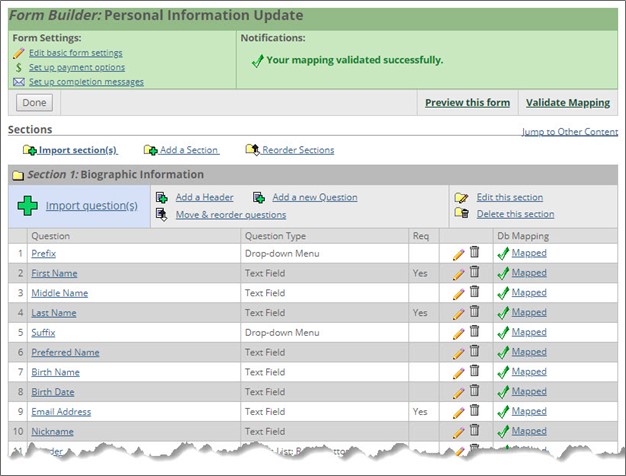Viewport: 626px width, 476px height.
Task: Click the green checkmark beside Suffix's Mapped link
Action: [x=503, y=333]
